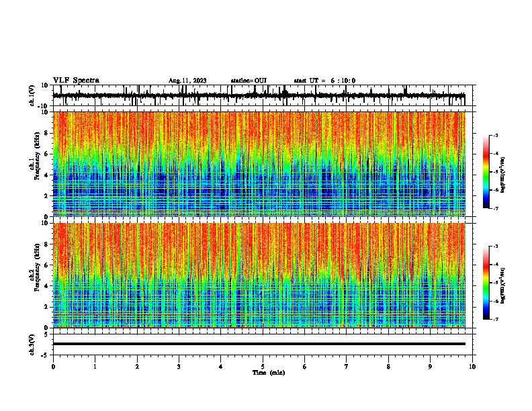Click the "-3" label on ch.2 color bar

coord(495,246)
